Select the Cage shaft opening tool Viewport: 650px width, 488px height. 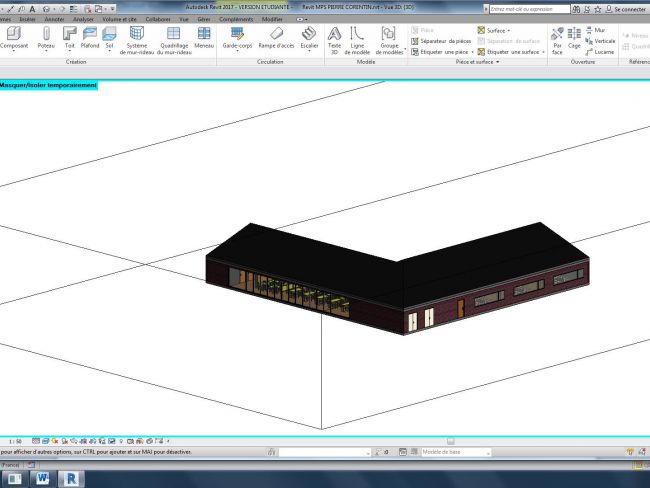(x=574, y=37)
